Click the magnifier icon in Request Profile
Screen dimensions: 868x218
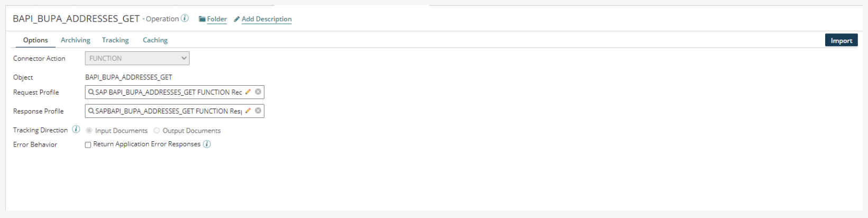click(x=91, y=92)
